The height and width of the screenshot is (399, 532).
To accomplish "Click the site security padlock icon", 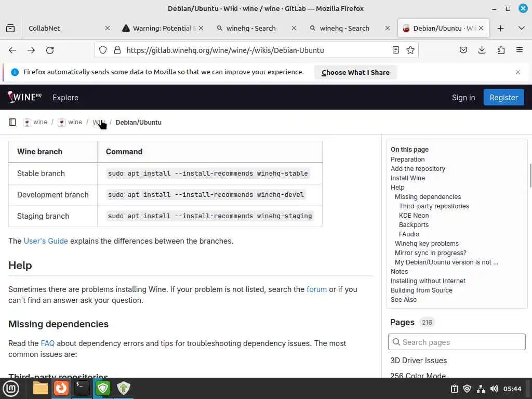I will pyautogui.click(x=117, y=50).
